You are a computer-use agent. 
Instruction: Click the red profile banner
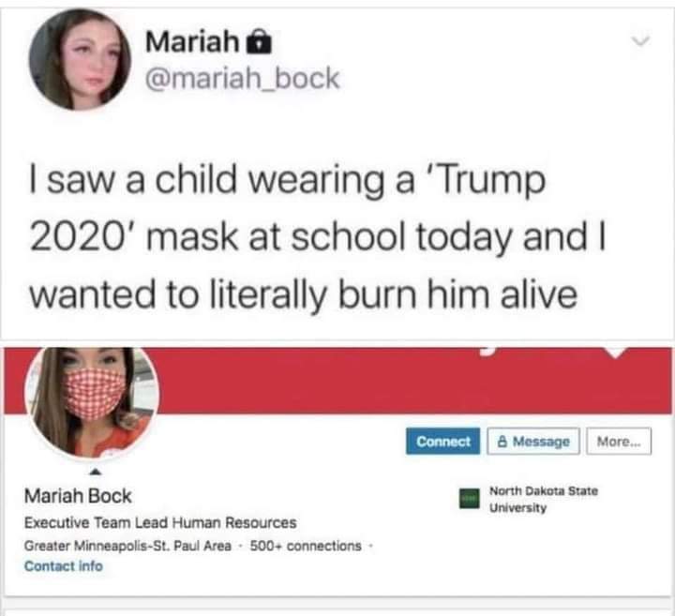(413, 381)
